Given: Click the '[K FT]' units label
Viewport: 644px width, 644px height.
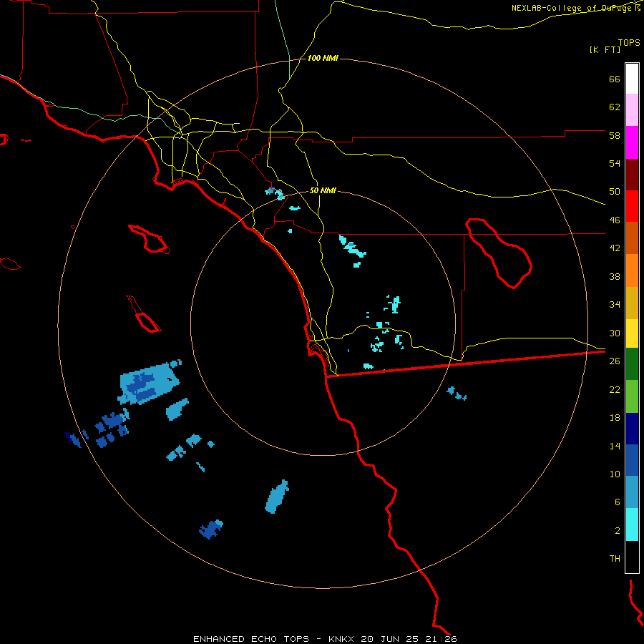Looking at the screenshot, I should point(605,50).
